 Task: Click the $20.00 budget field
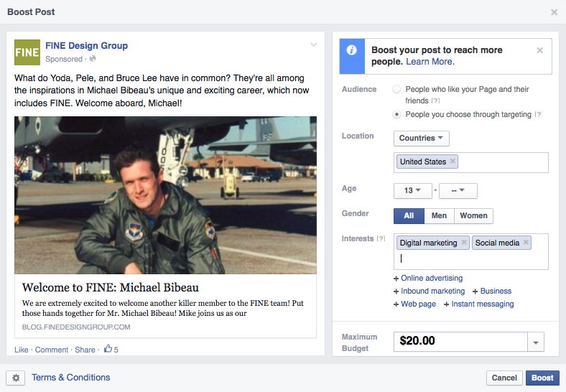[x=460, y=341]
